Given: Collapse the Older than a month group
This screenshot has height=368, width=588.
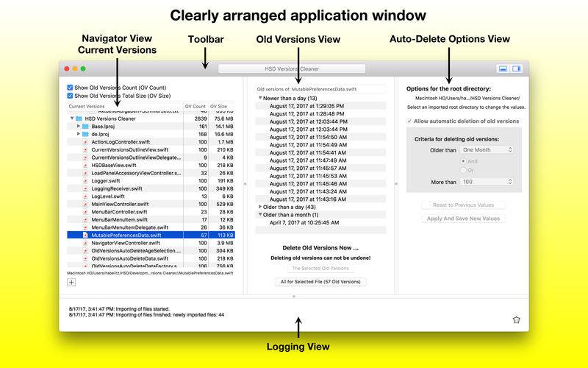Looking at the screenshot, I should pos(260,215).
